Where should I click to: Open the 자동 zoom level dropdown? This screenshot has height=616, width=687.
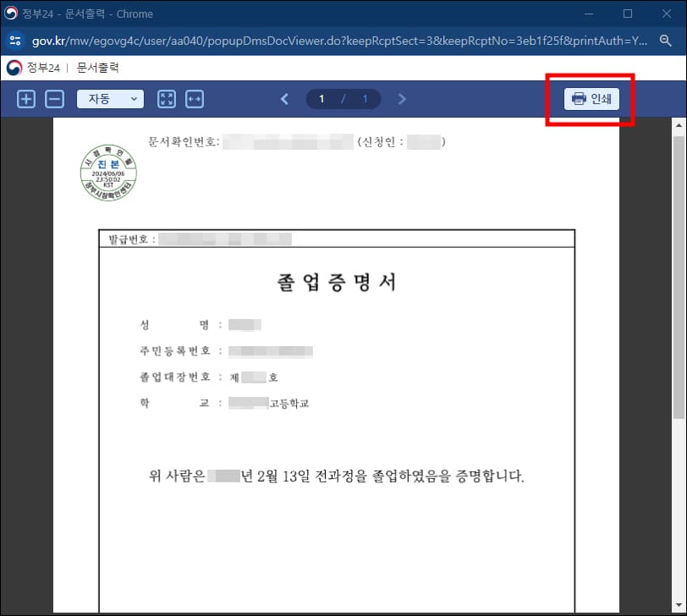[109, 99]
